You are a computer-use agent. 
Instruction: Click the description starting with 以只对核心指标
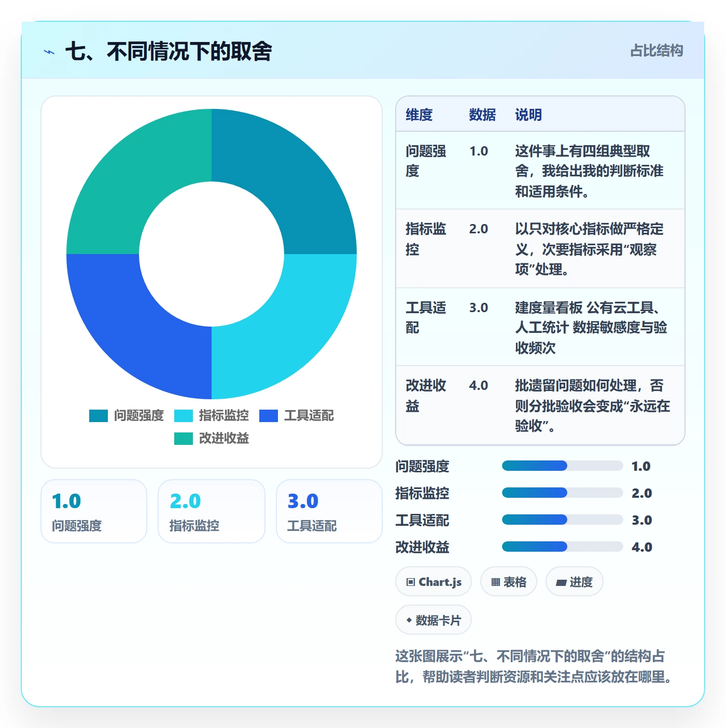click(589, 249)
